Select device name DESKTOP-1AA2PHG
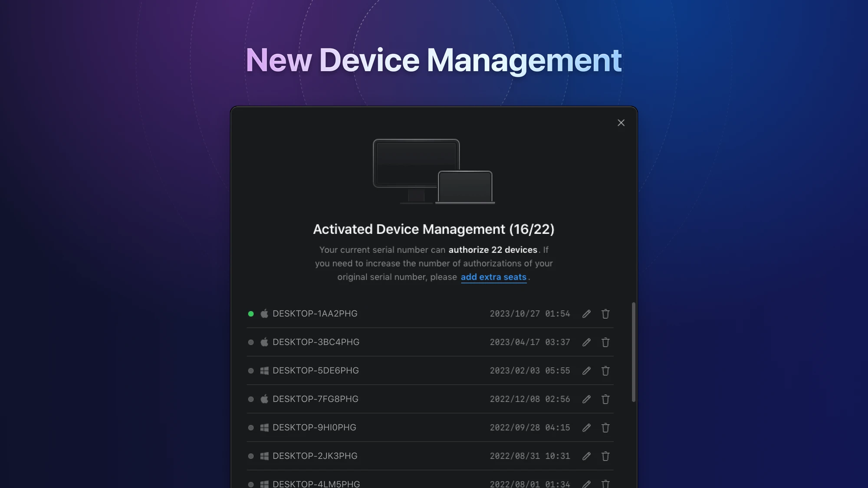 tap(315, 314)
